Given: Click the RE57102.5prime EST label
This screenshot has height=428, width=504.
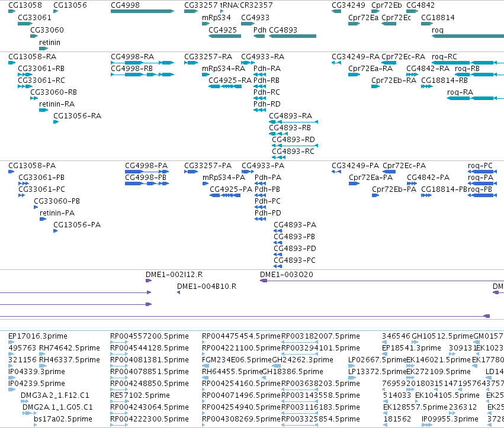Looking at the screenshot, I should tap(140, 395).
